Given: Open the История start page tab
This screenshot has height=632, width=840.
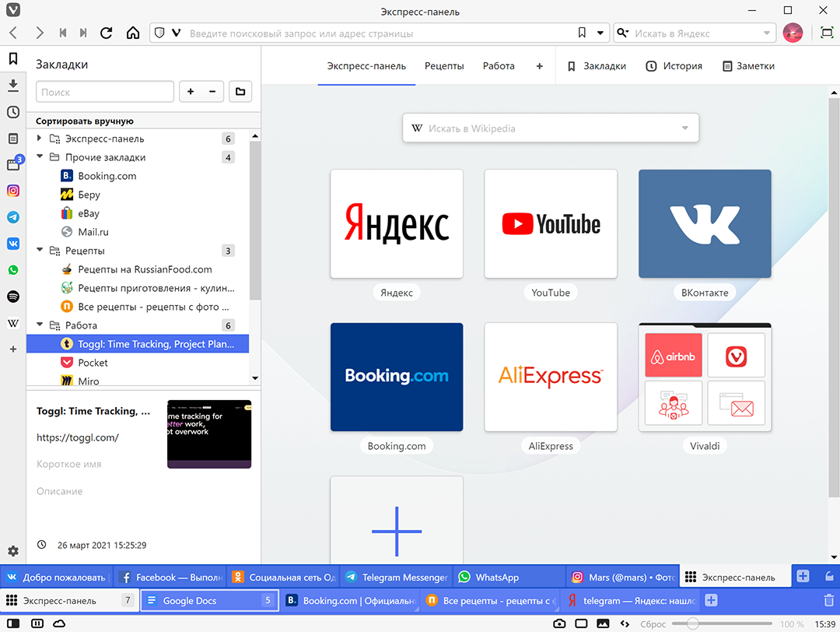Looking at the screenshot, I should point(674,66).
